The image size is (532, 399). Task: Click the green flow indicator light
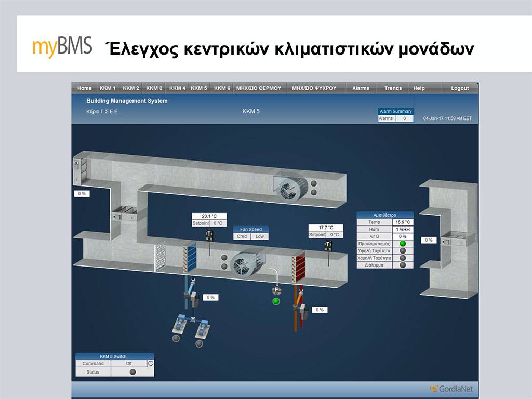[x=276, y=301]
